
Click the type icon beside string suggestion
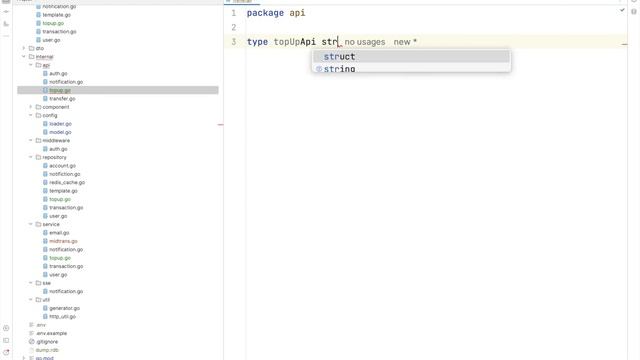point(319,69)
